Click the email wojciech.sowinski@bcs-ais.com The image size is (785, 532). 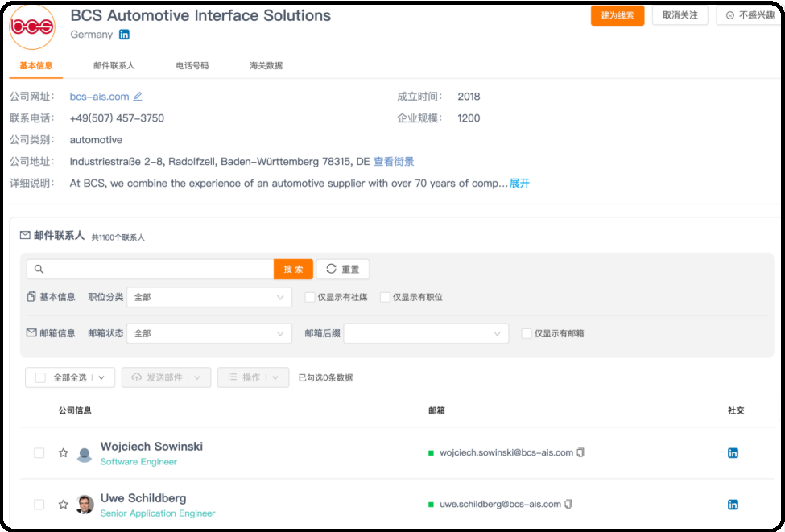[506, 452]
